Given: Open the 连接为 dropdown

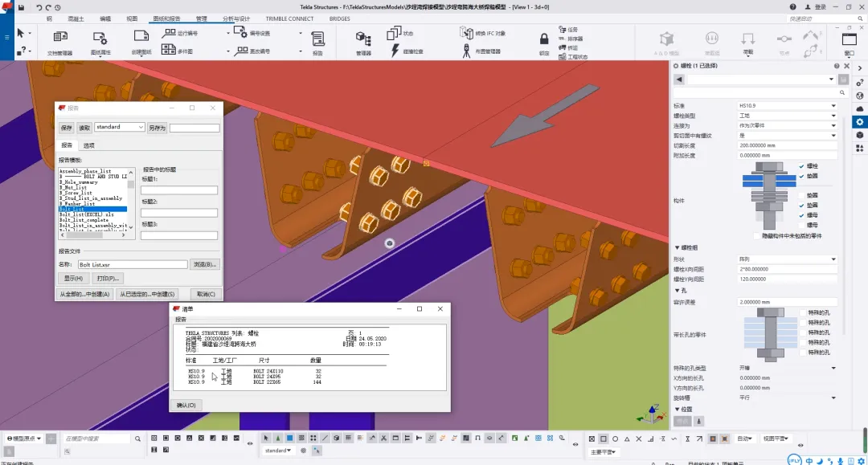Looking at the screenshot, I should pyautogui.click(x=787, y=125).
